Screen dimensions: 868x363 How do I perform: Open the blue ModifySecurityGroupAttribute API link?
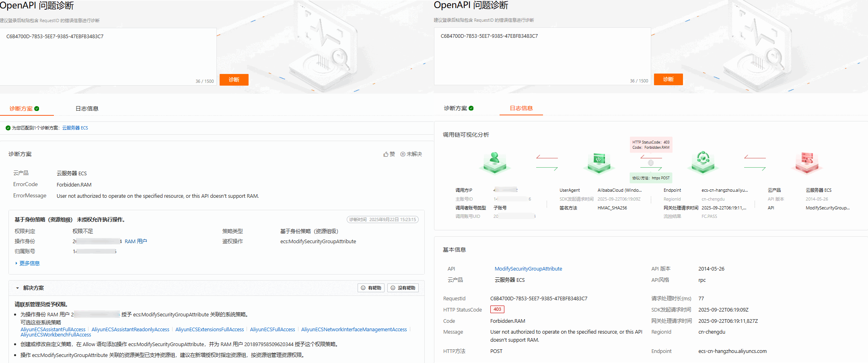pos(529,269)
